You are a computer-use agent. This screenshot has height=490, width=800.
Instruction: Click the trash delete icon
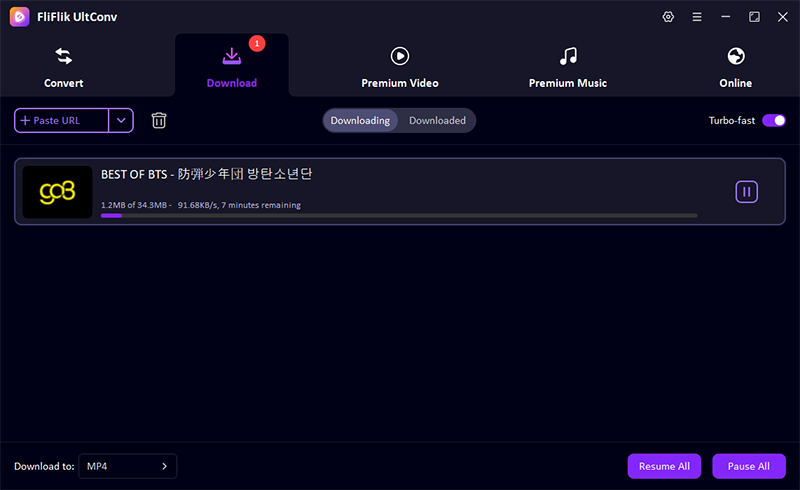159,120
